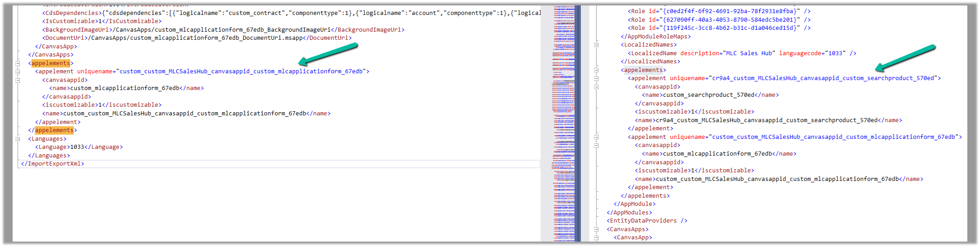Collapse right pane's custom_custom mlcapplicationform appelement node
980x247 pixels.
click(x=596, y=137)
